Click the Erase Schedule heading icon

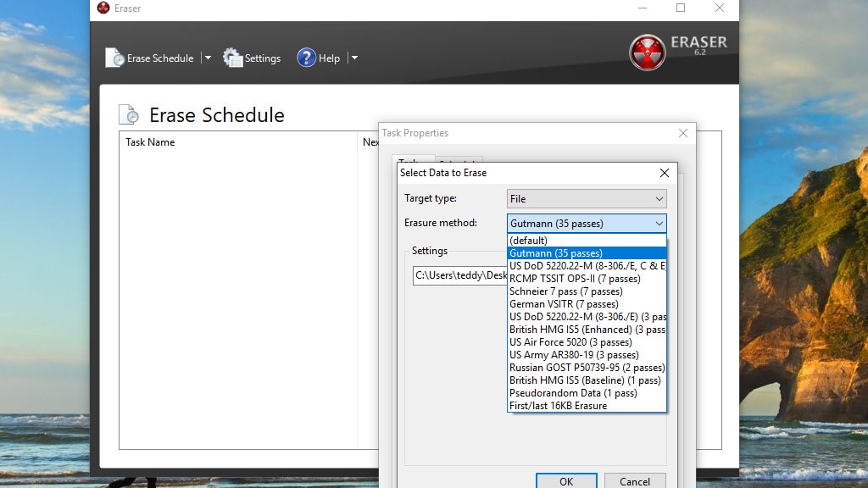[129, 114]
